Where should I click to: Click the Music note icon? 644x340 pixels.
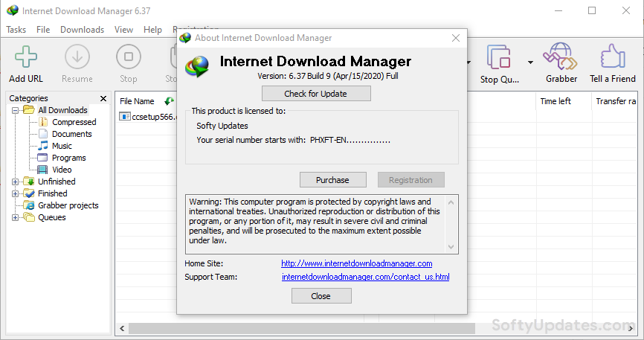[43, 146]
